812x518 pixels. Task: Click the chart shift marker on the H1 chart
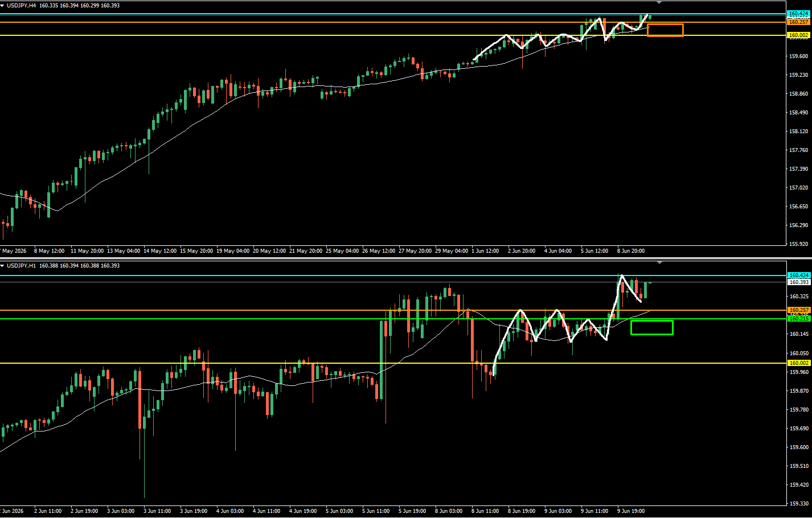click(x=659, y=263)
